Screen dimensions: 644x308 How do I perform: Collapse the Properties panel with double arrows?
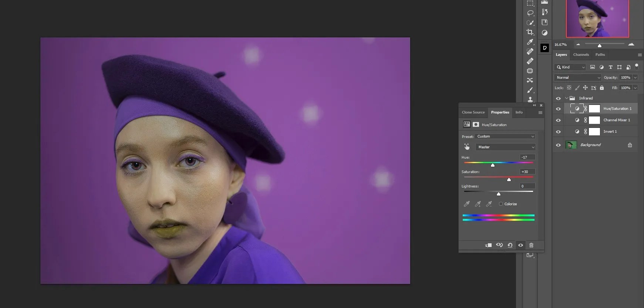(534, 105)
